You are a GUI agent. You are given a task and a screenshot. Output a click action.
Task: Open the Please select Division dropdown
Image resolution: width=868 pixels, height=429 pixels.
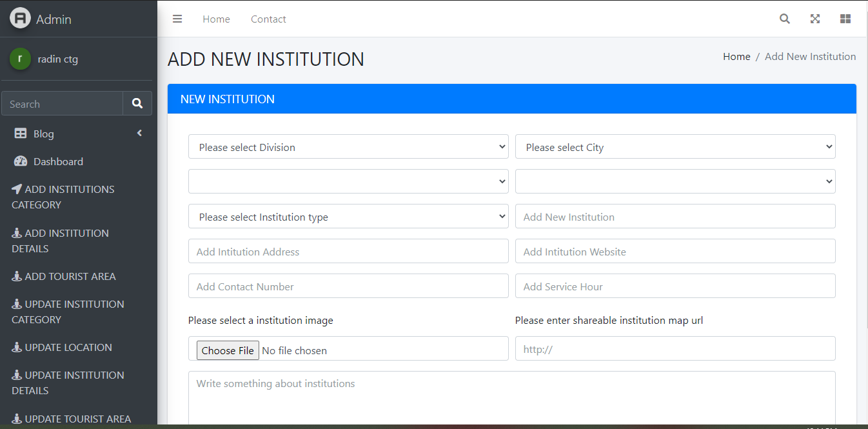pos(348,146)
